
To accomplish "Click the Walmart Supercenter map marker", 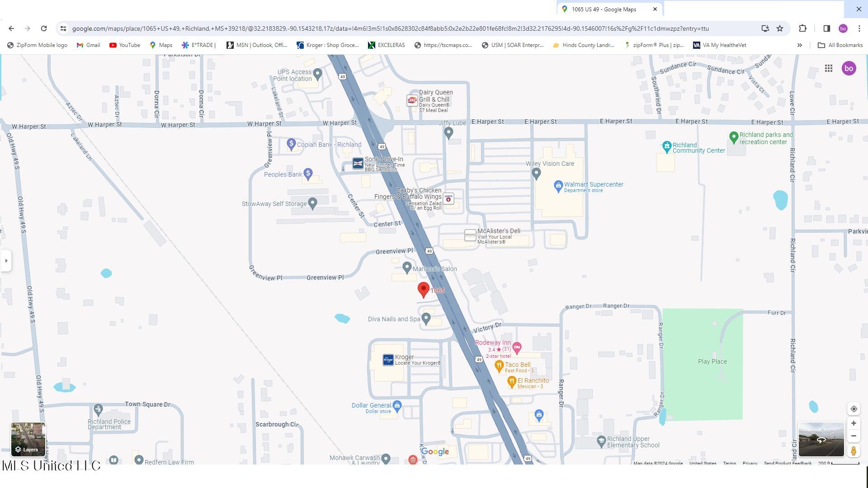I will (558, 185).
